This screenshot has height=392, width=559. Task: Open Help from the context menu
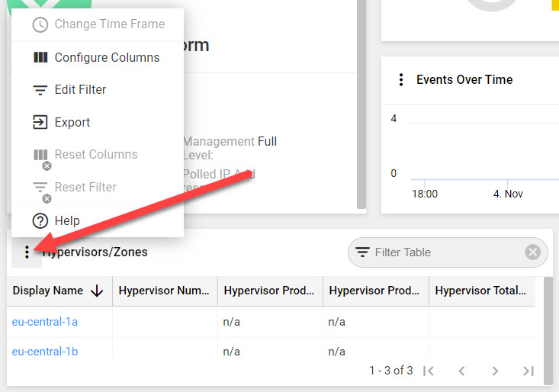[x=98, y=220]
